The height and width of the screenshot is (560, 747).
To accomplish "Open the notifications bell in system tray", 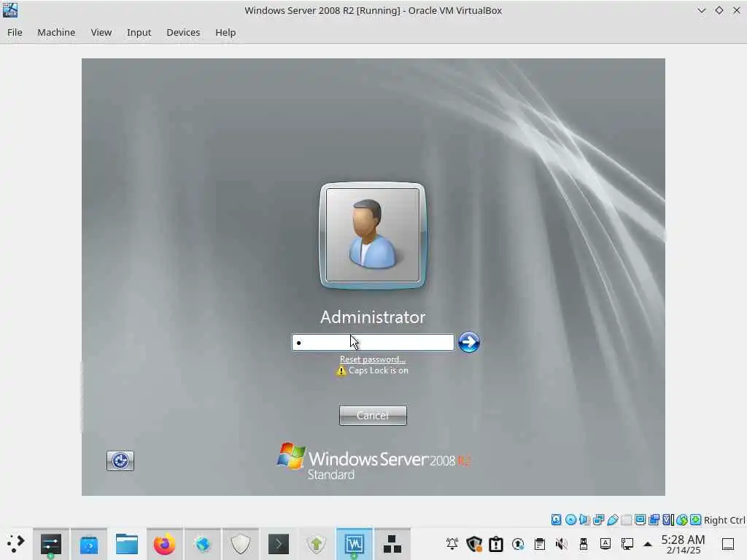I will coord(452,544).
